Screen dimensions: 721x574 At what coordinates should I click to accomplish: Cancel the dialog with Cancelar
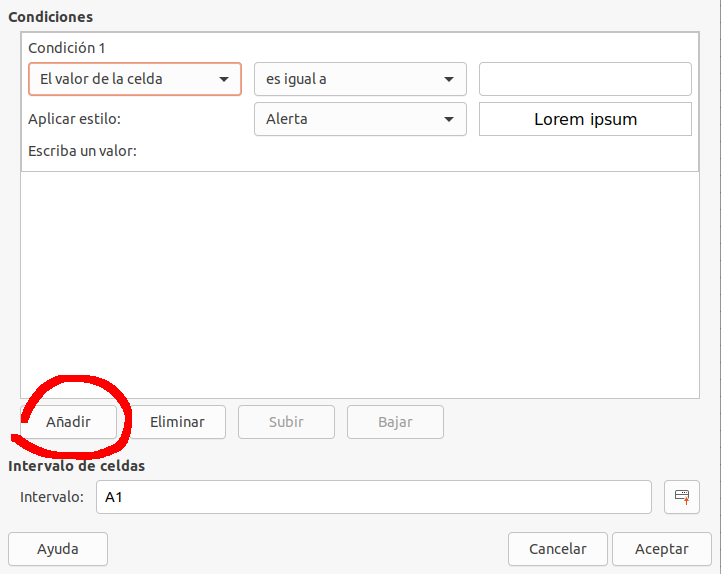click(557, 549)
